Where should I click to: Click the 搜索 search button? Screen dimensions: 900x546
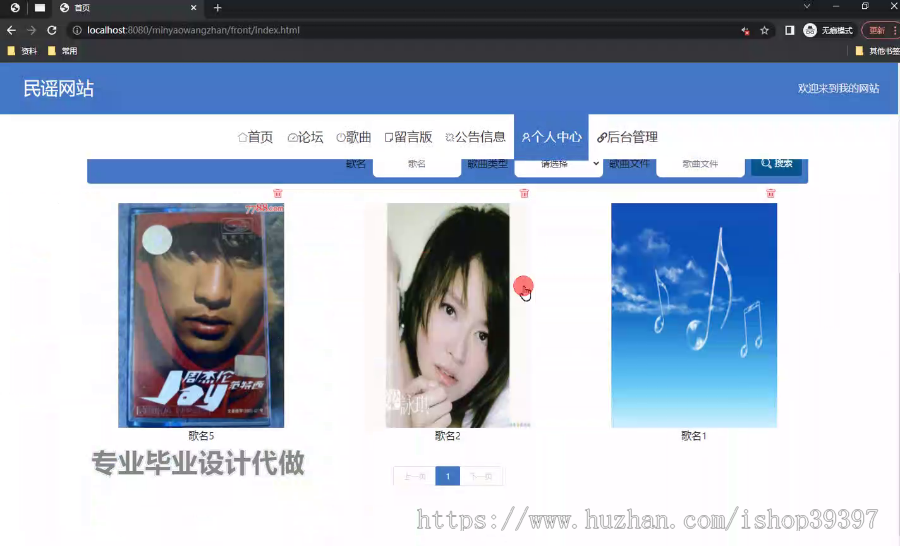pos(777,164)
